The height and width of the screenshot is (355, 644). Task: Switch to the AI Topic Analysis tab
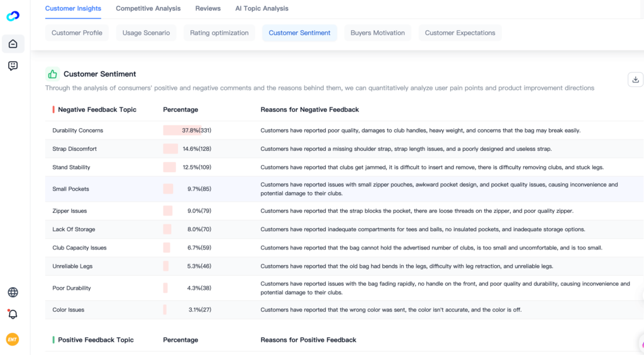coord(262,8)
